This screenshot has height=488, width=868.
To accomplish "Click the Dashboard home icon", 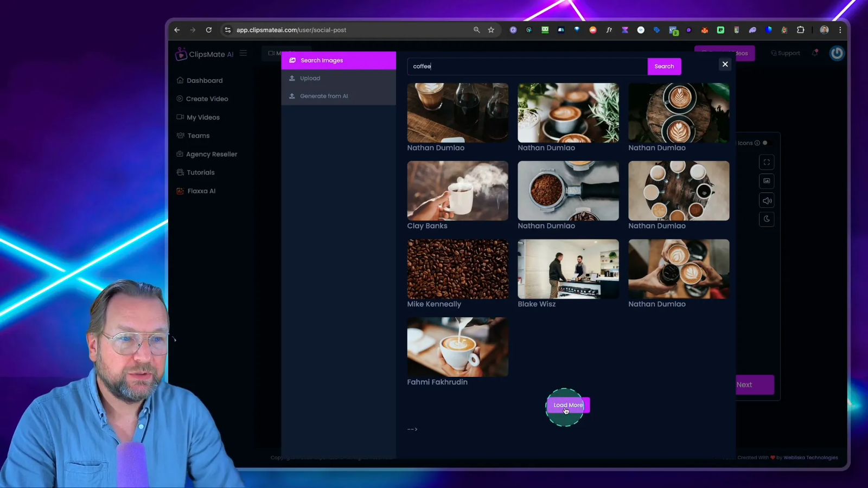I will click(x=180, y=80).
